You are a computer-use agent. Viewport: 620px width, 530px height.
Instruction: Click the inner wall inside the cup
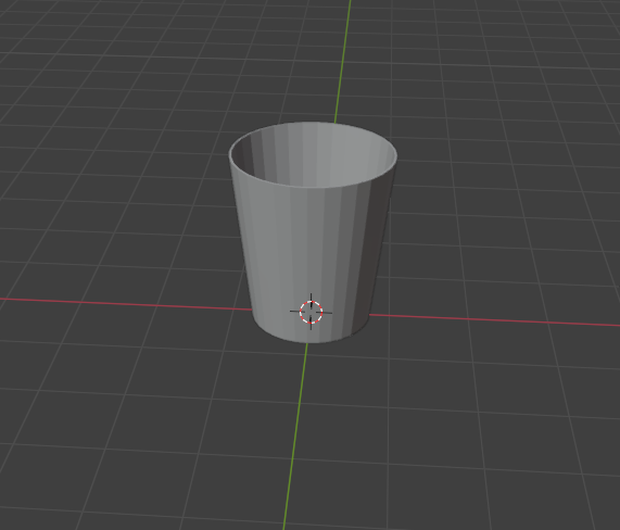[x=312, y=156]
